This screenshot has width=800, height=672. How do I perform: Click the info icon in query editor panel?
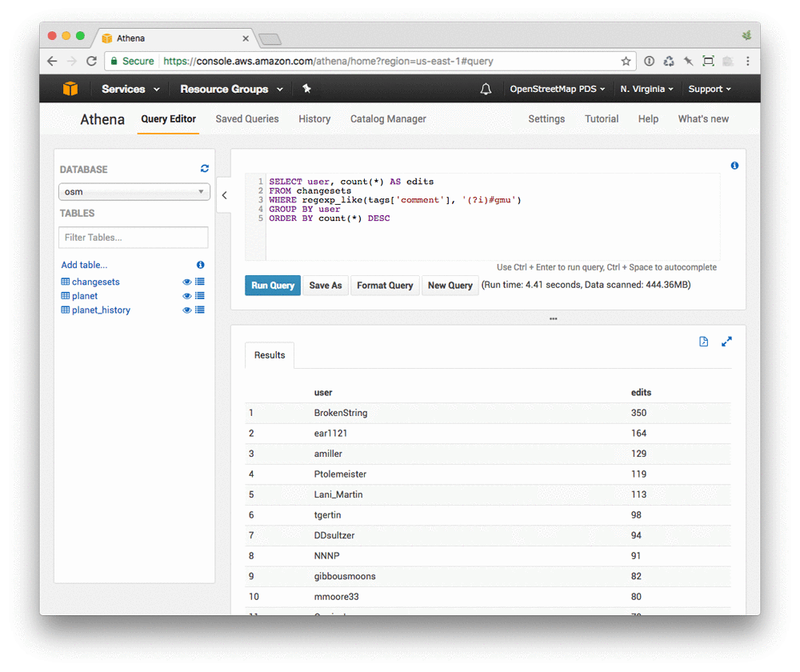[734, 166]
